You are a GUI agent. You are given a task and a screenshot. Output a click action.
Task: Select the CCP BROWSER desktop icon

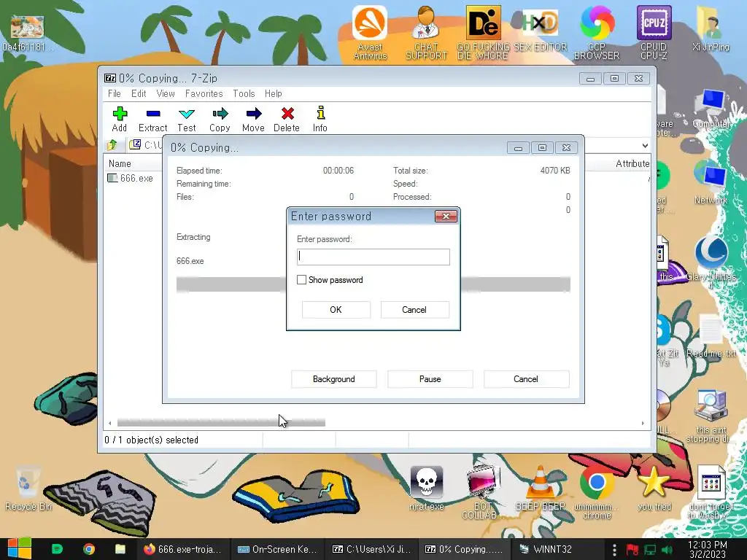[x=597, y=33]
